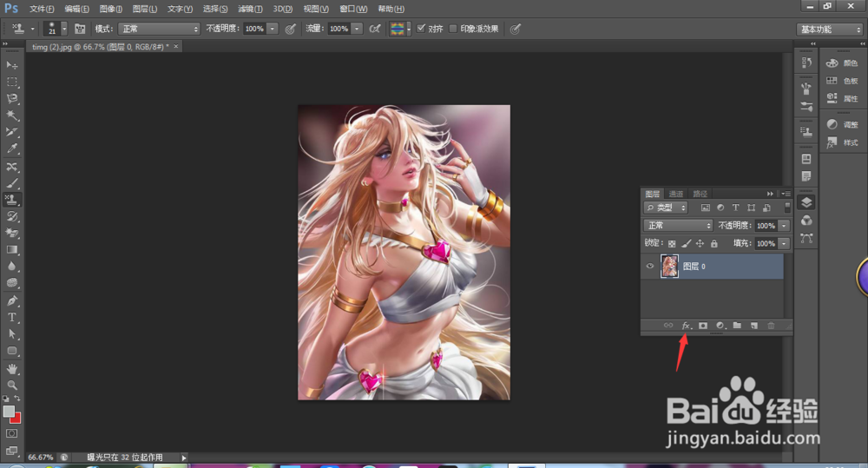Switch to the 通道 channels tab
This screenshot has width=868, height=468.
click(x=676, y=194)
